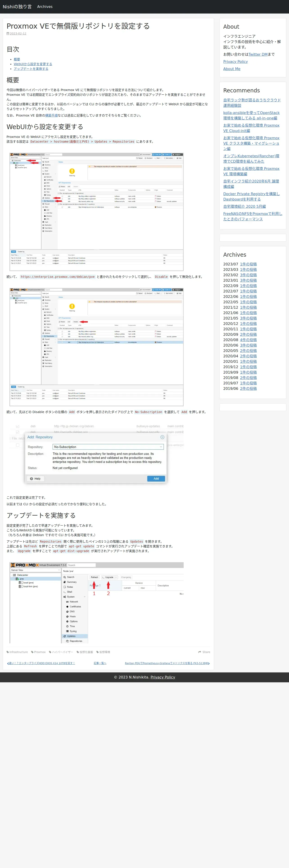Screen dimensions: 289x868
Task: Open the kolla-ansible OpenStack all-in-one article
Action: (x=251, y=115)
